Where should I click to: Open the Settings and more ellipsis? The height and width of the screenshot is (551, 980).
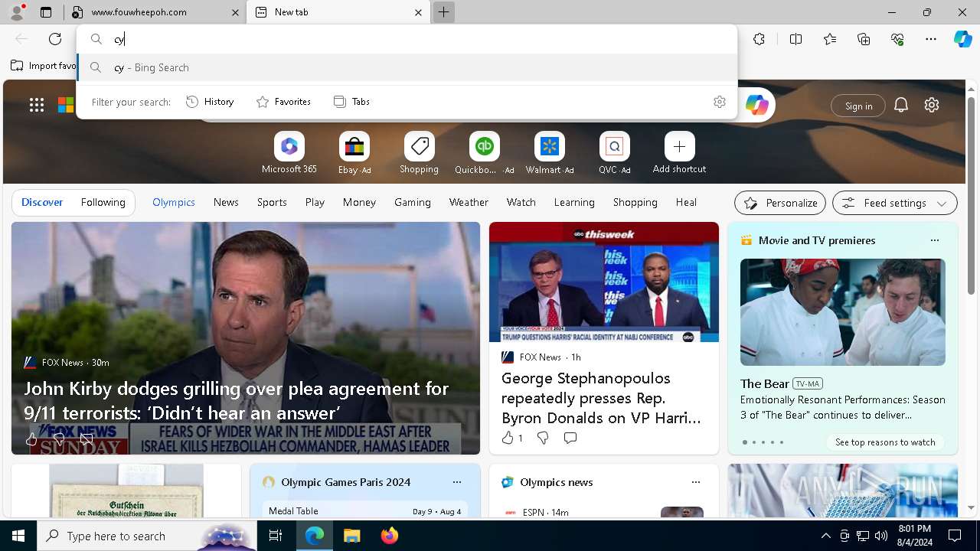(931, 39)
